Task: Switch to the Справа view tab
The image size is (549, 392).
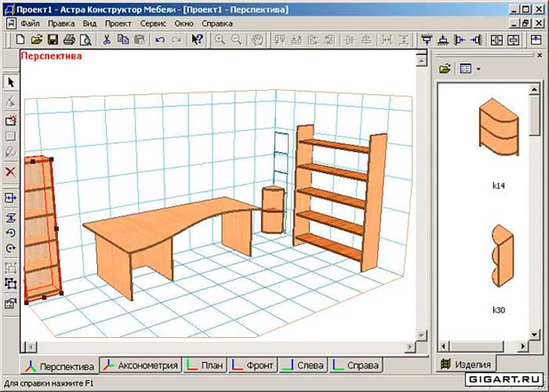Action: (356, 365)
